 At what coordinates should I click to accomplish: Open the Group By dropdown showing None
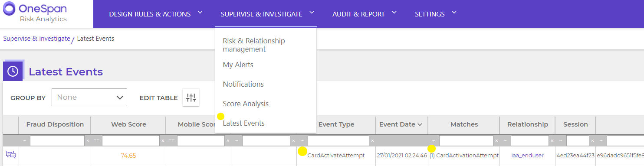[x=89, y=98]
